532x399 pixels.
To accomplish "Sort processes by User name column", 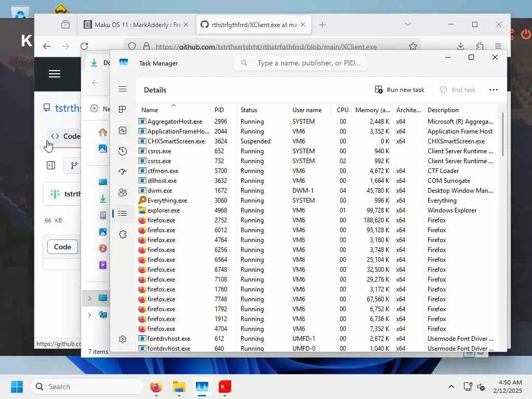I will pos(310,110).
